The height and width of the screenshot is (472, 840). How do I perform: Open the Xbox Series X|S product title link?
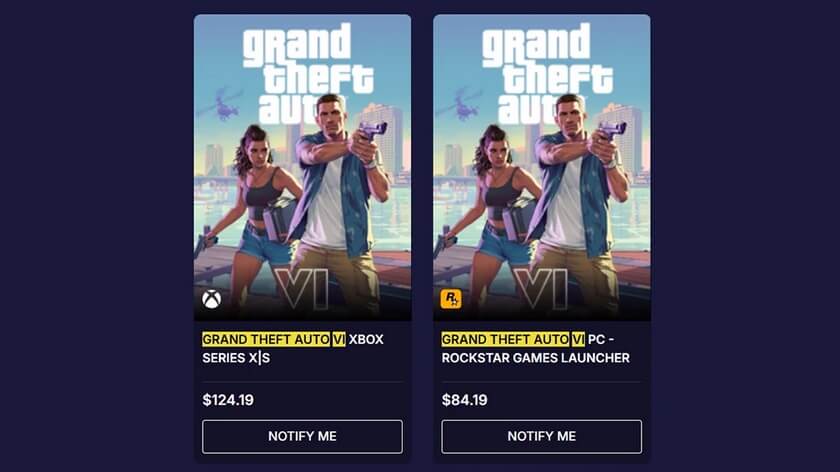(293, 348)
